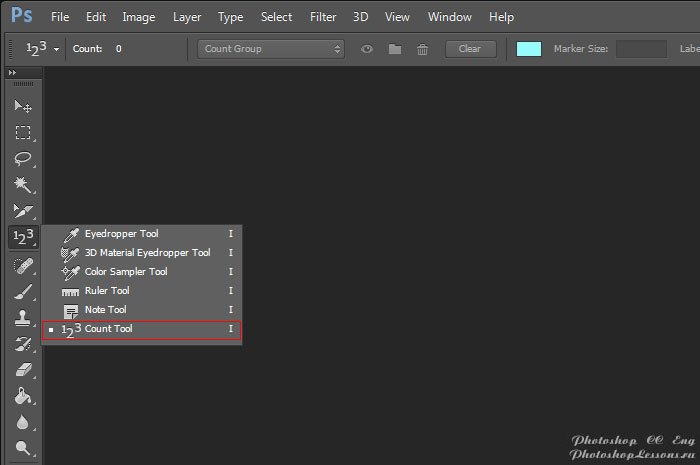Select the Crop tool in toolbar

click(22, 211)
